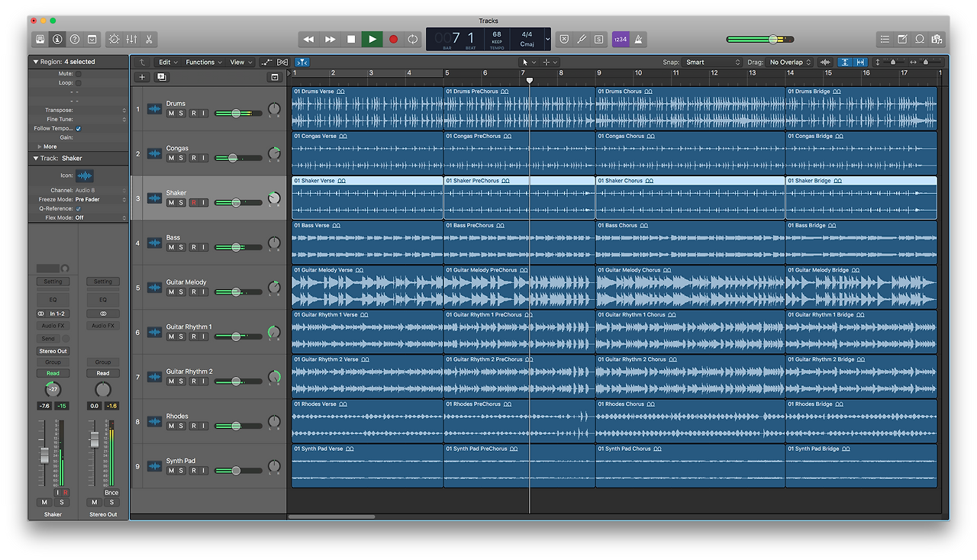Viewport: 977px width, 560px height.
Task: Start playback with the Play button
Action: point(372,39)
